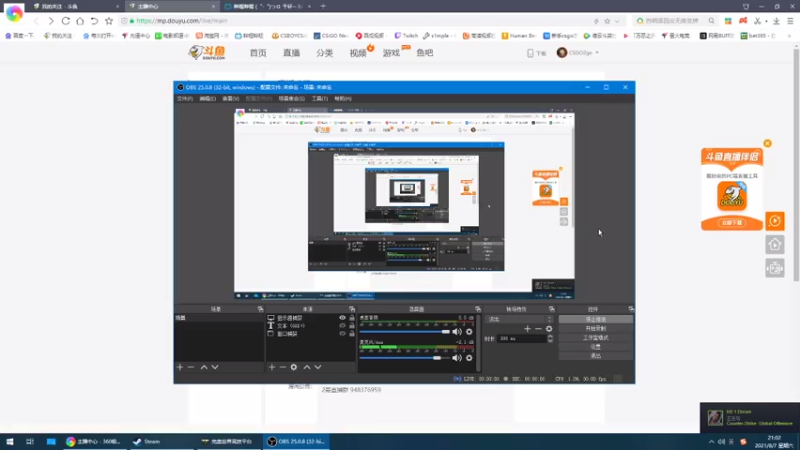The width and height of the screenshot is (800, 450).
Task: Mute the Mic/Aux speaker icon
Action: coord(457,358)
